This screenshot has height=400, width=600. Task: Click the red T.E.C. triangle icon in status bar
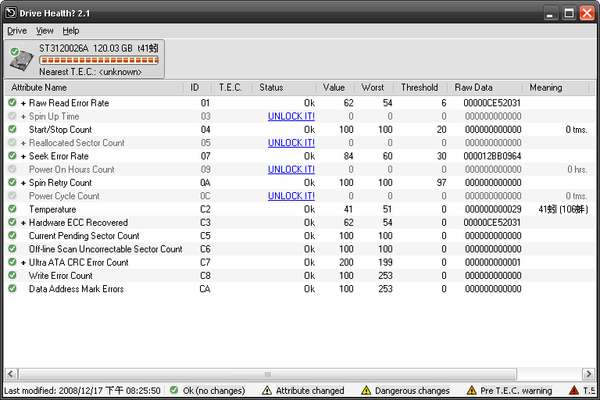[x=574, y=390]
